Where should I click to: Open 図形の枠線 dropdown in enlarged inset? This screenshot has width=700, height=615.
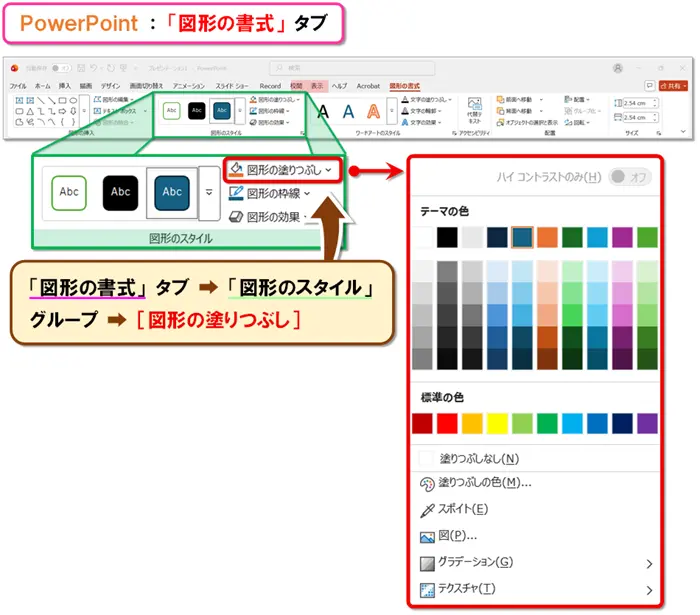(x=269, y=193)
